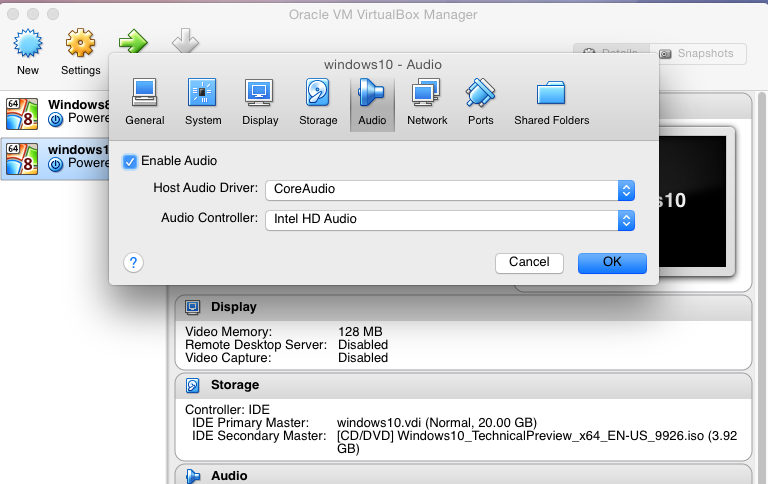This screenshot has height=484, width=768.
Task: Open the General settings pane
Action: [x=145, y=102]
